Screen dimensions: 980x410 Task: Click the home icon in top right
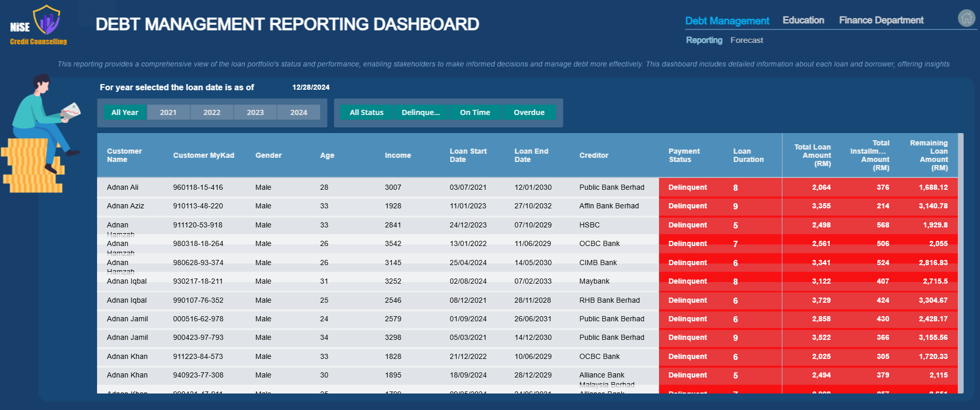coord(966,18)
